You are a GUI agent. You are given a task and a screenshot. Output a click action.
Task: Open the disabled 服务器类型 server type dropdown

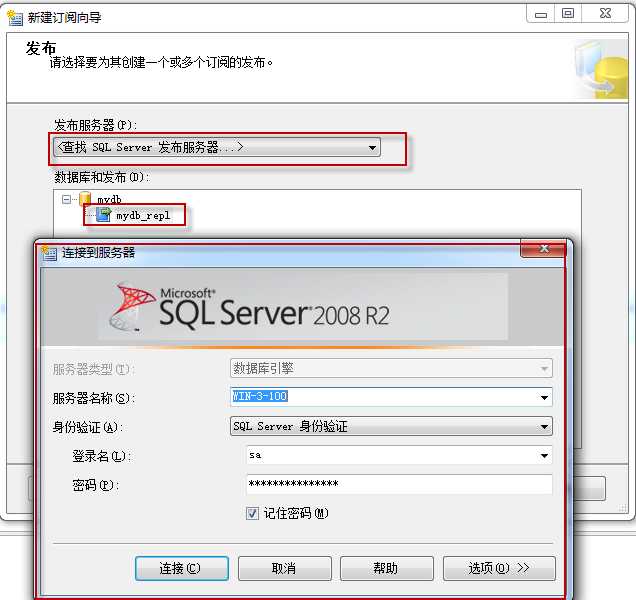[x=391, y=368]
